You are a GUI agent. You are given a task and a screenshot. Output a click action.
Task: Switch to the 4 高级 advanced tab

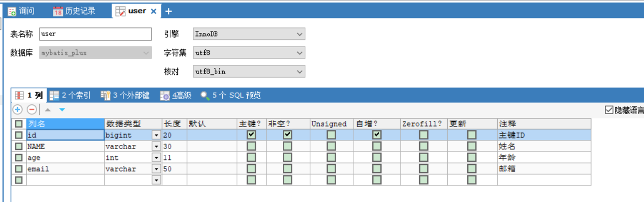tap(176, 95)
